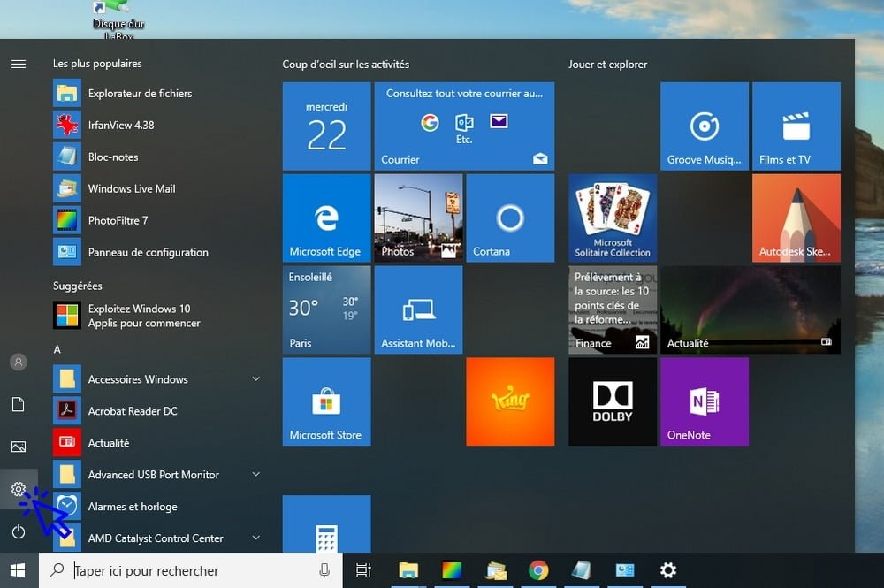Open the Finance news tile
The width and height of the screenshot is (884, 588).
point(613,310)
